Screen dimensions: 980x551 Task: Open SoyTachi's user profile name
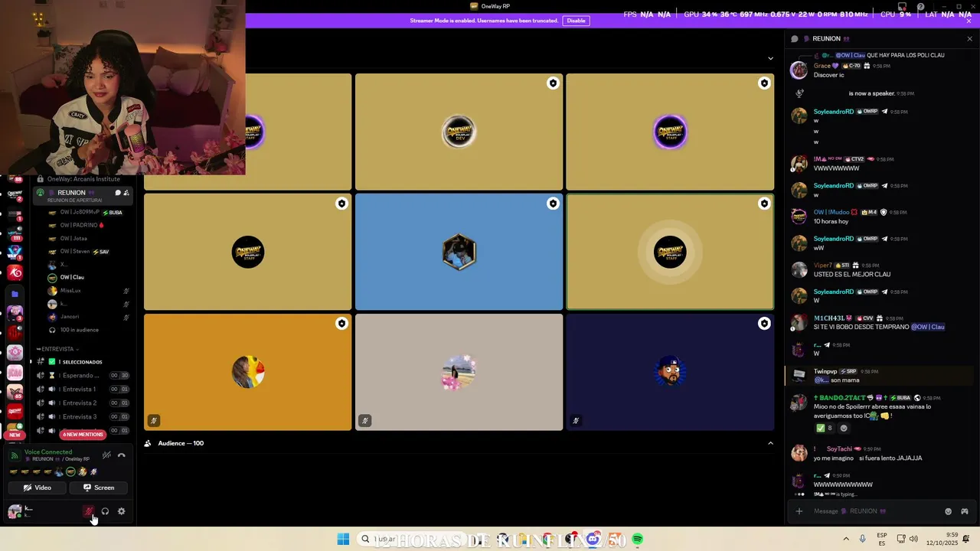point(839,449)
